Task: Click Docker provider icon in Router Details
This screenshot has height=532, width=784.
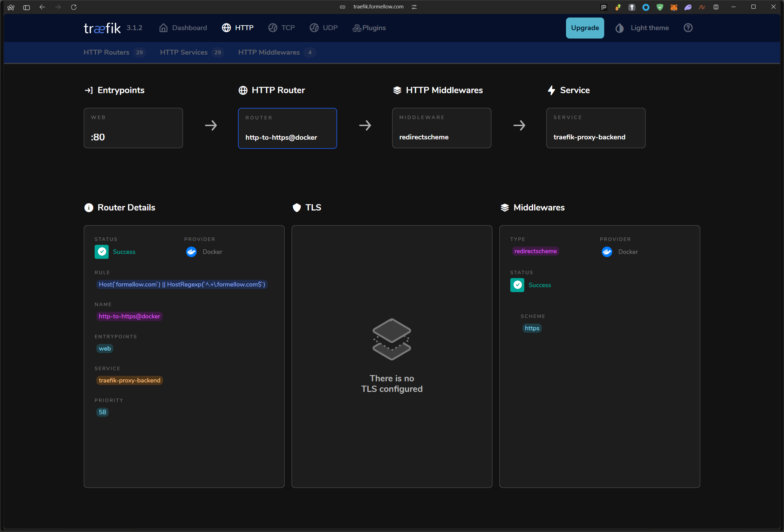Action: pos(191,252)
